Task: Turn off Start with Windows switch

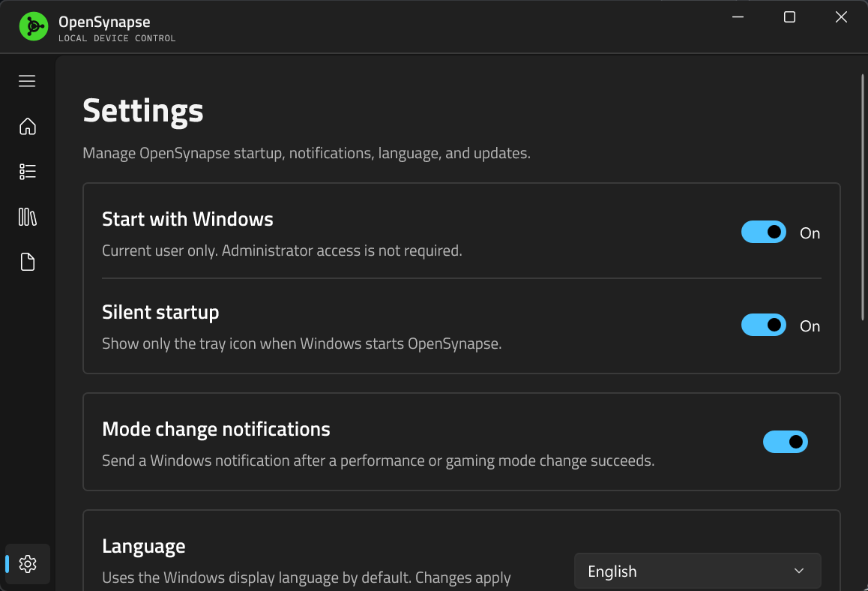Action: point(763,232)
